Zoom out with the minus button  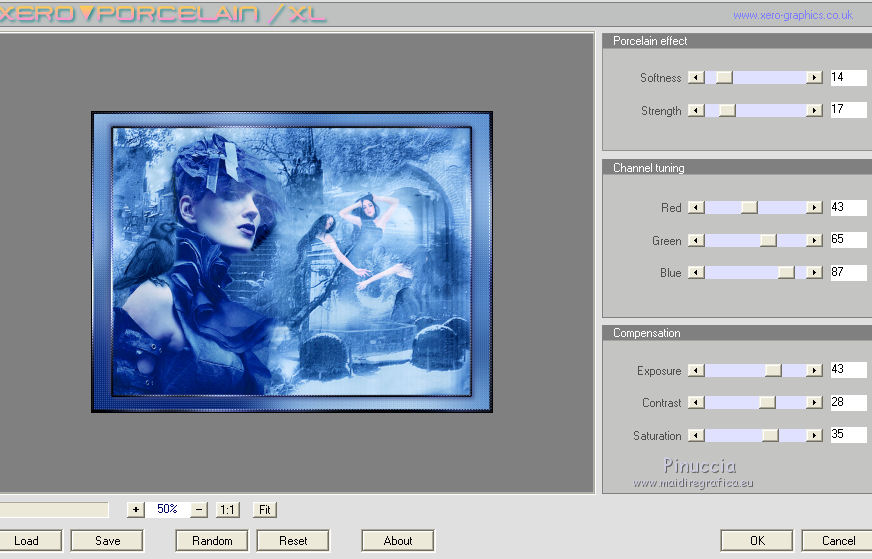199,509
